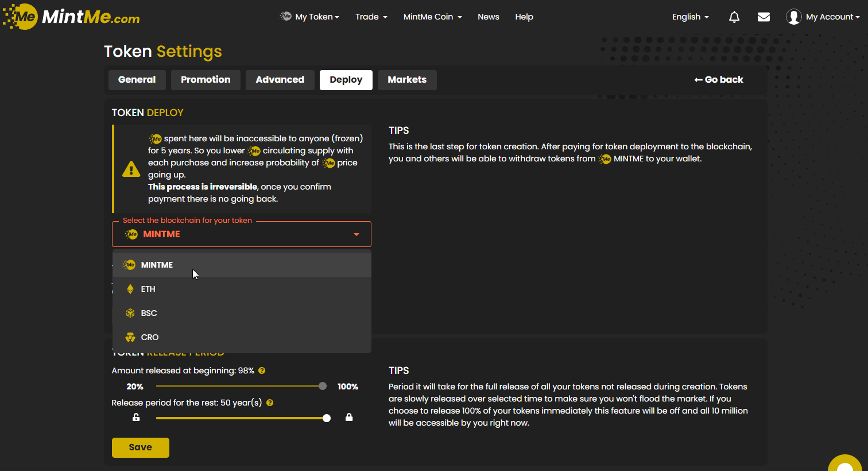The height and width of the screenshot is (471, 868).
Task: Open the messages envelope icon
Action: click(764, 17)
